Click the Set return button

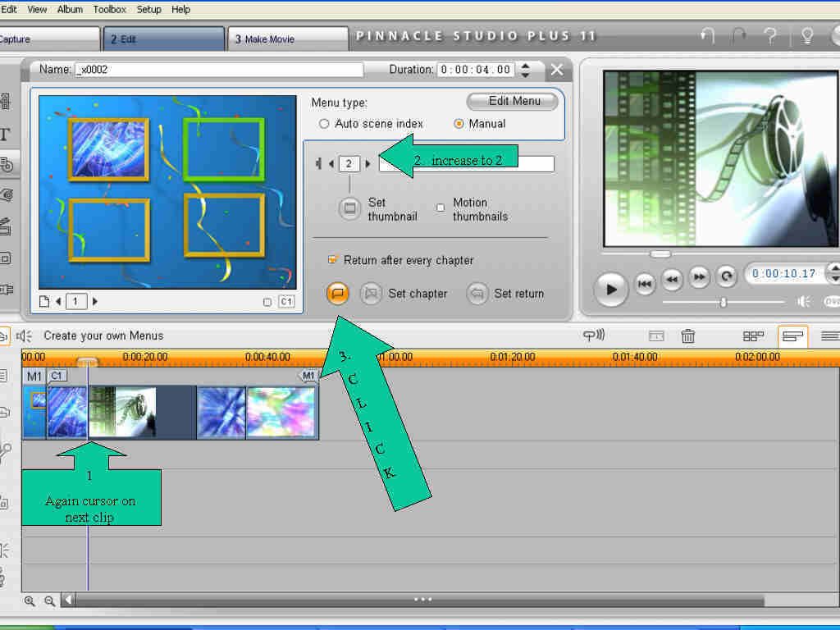(x=477, y=294)
